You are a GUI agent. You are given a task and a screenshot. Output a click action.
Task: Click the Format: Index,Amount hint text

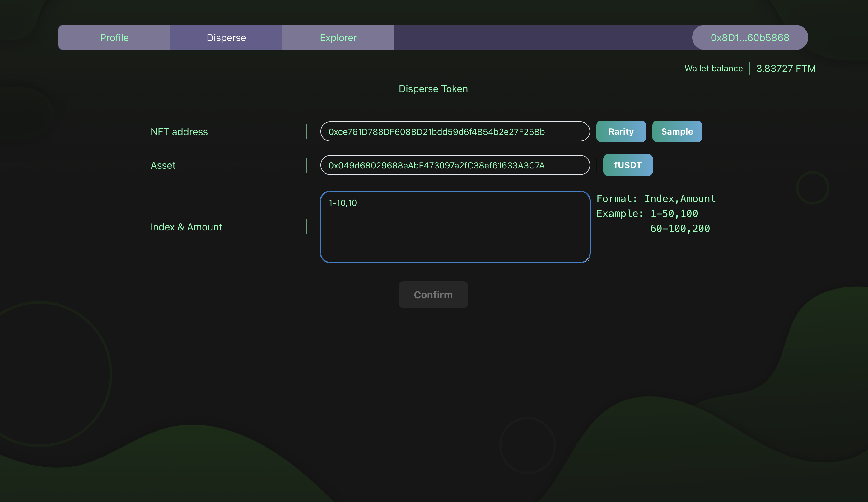click(656, 199)
